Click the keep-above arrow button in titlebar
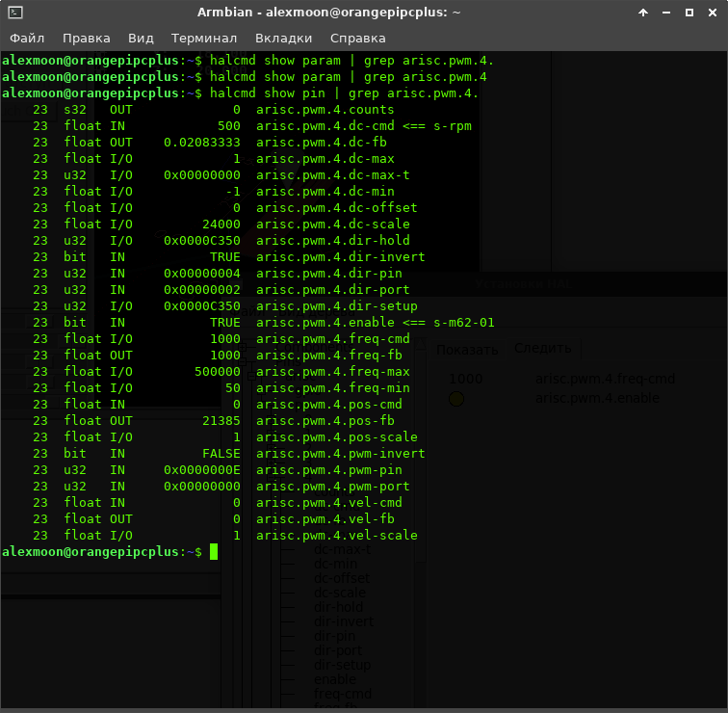Viewport: 728px width, 713px height. tap(643, 13)
